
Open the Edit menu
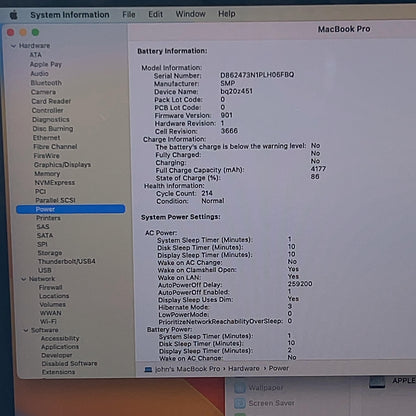point(155,14)
